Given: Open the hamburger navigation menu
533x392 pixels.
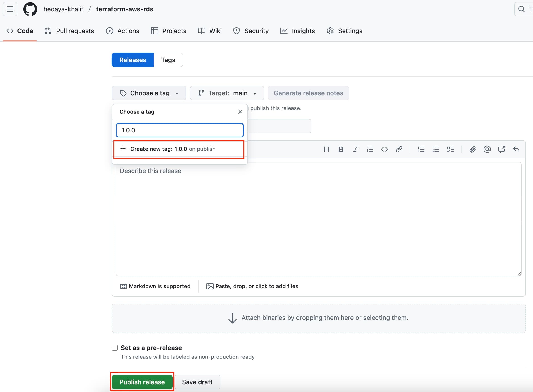Looking at the screenshot, I should [10, 9].
